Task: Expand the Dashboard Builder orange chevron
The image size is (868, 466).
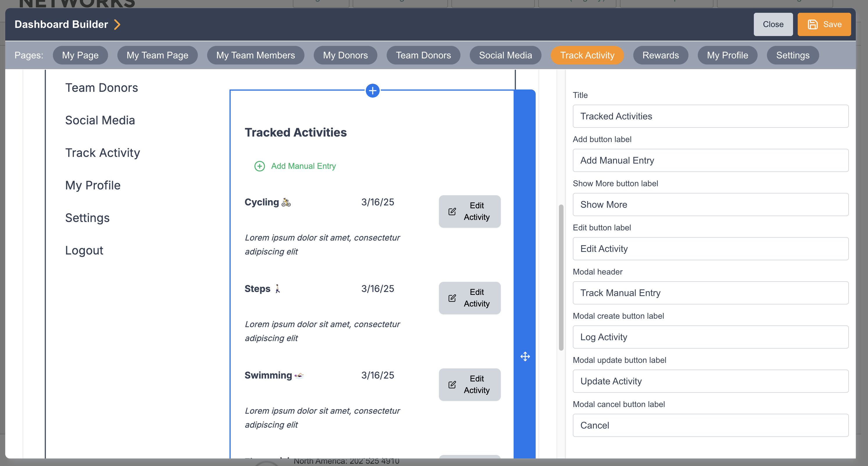Action: pos(117,24)
